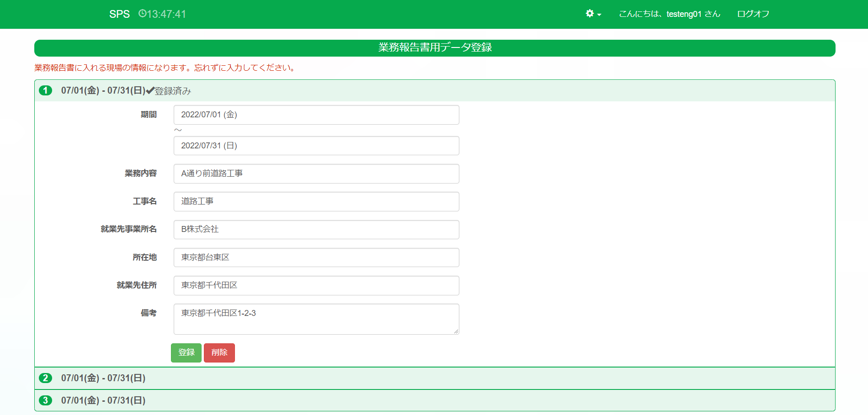Viewport: 868px width, 415px height.
Task: Click the green number 1 badge
Action: tap(45, 90)
